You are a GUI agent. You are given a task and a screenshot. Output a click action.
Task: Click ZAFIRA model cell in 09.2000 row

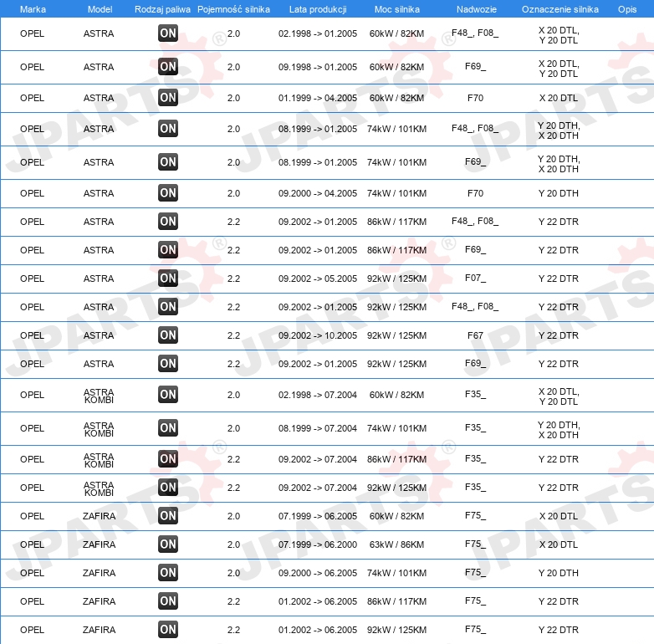(99, 573)
